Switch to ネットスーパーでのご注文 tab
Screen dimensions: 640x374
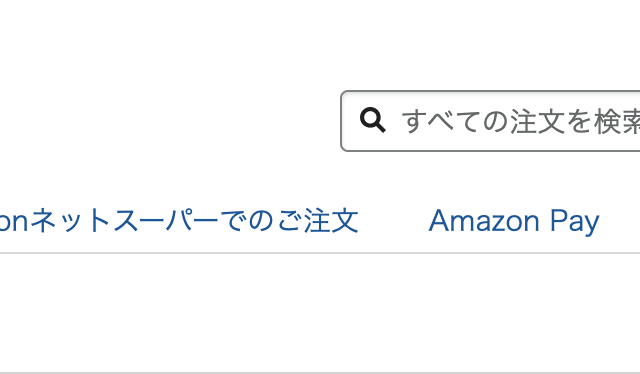point(179,220)
